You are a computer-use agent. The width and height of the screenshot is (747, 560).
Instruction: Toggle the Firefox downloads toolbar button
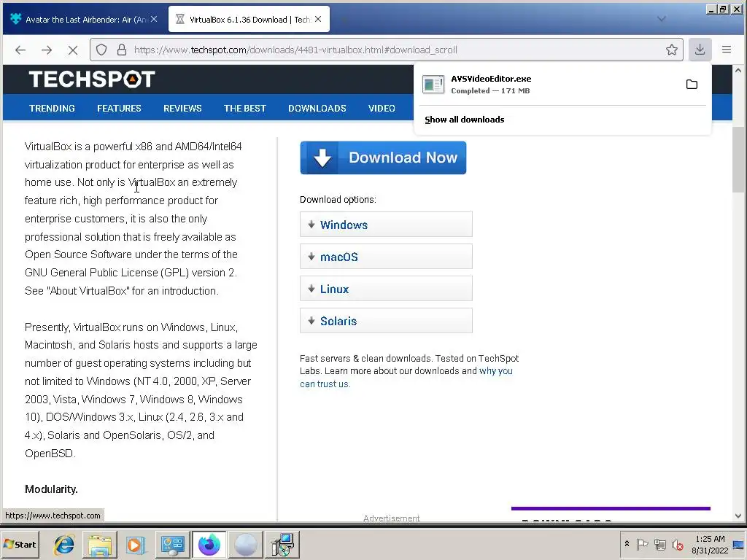(700, 50)
